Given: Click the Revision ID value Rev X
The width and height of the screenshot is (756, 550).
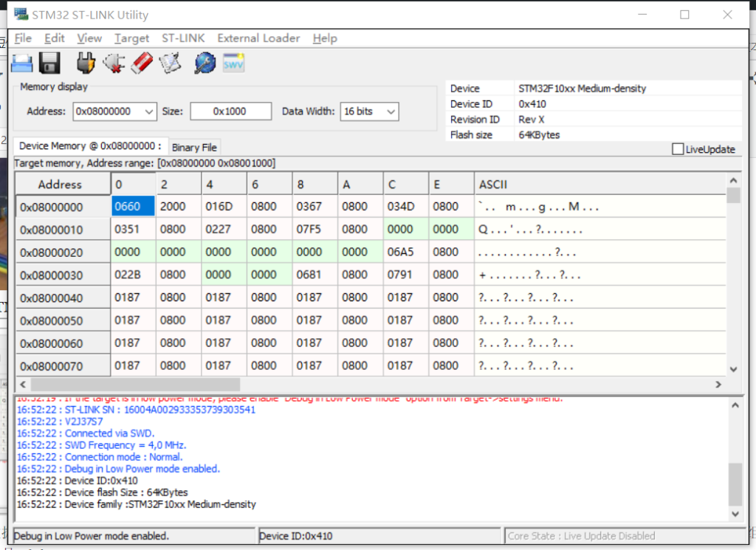Looking at the screenshot, I should 532,120.
